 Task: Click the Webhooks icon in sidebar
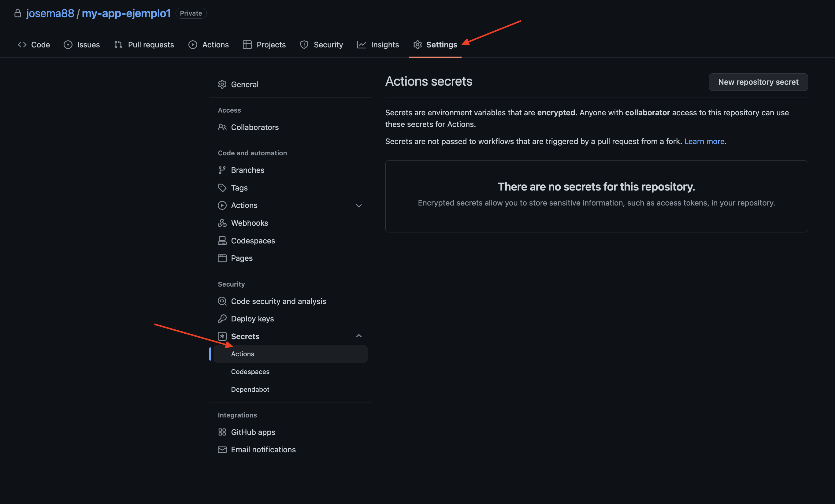(222, 223)
